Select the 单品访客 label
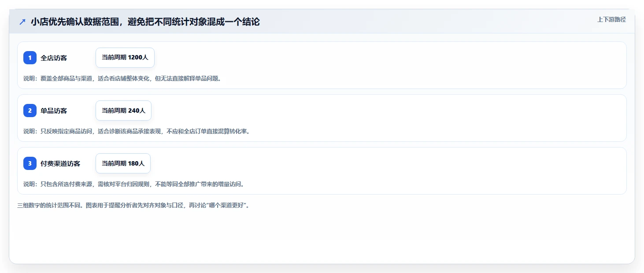 pyautogui.click(x=54, y=111)
